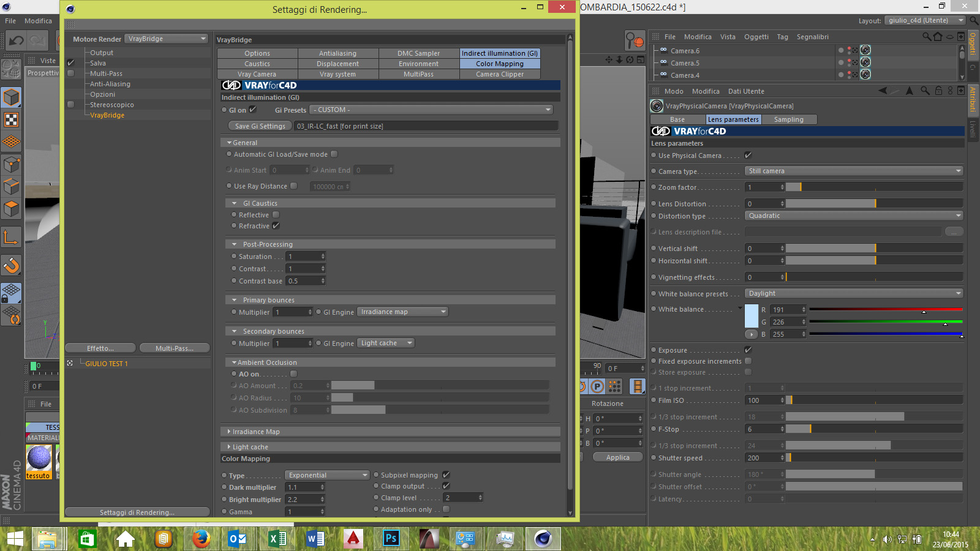Activate Polygons mode cube icon
Screen dimensions: 980x551
[11, 209]
